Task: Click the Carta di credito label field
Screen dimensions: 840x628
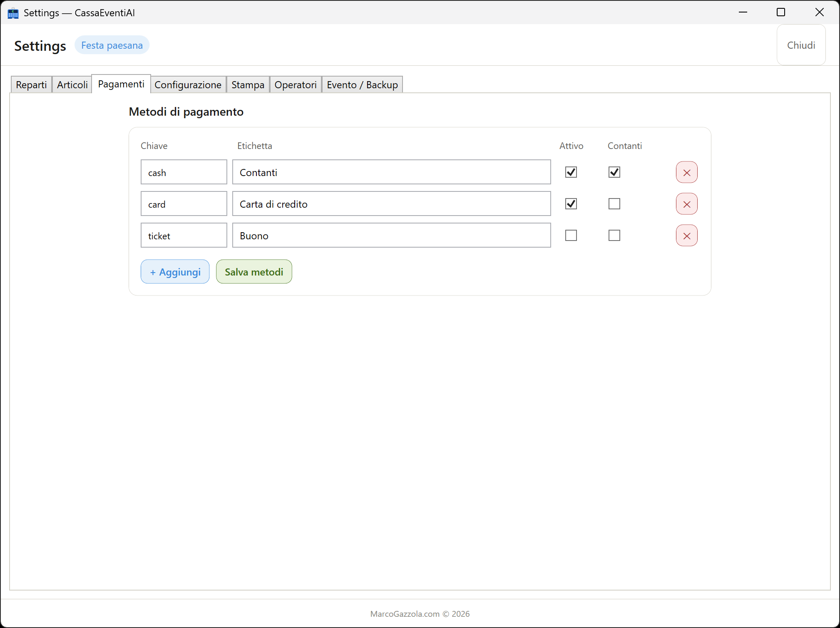Action: pos(392,204)
